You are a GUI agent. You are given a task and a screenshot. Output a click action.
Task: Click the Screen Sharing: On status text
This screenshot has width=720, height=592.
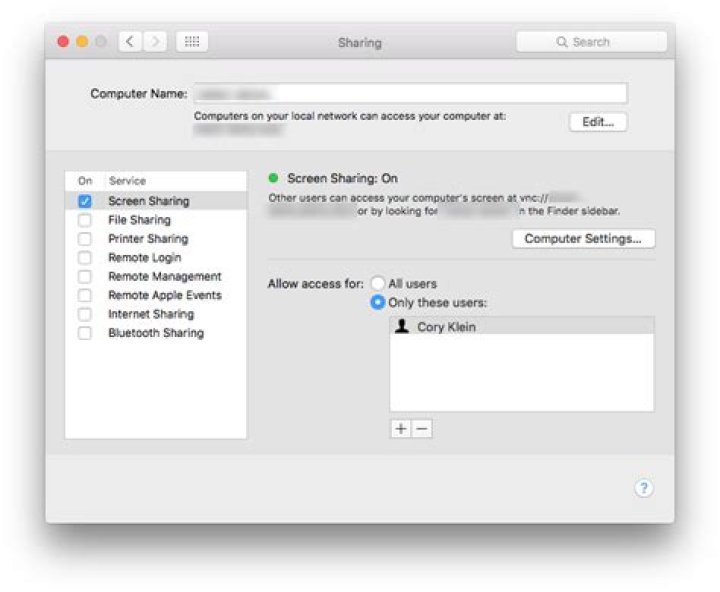(x=343, y=178)
